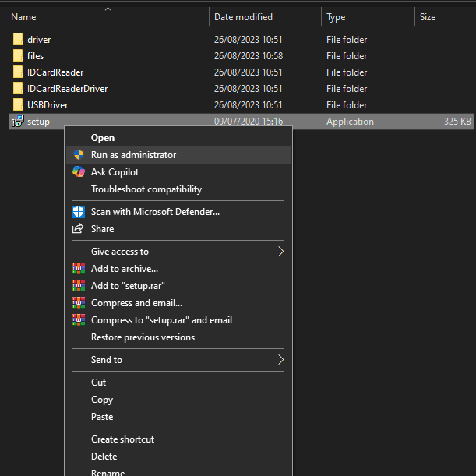This screenshot has height=476, width=476.
Task: Select the IDCardReaderDriver folder name
Action: [x=68, y=89]
